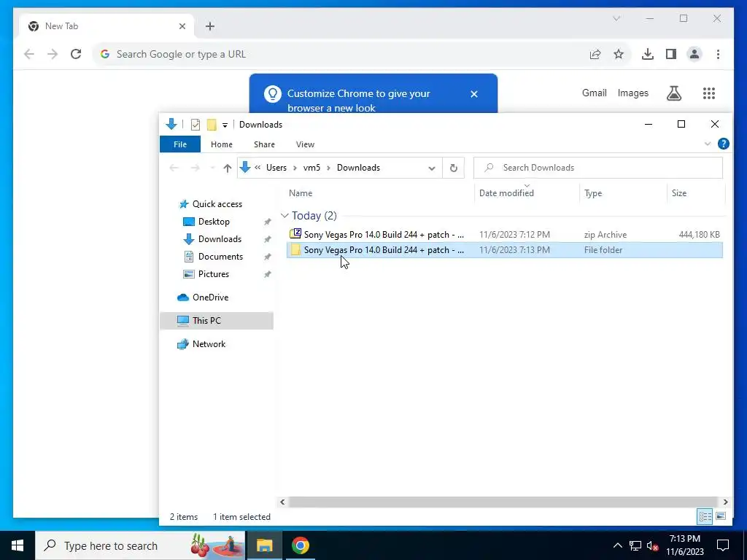
Task: Switch to the View ribbon tab
Action: (x=305, y=144)
